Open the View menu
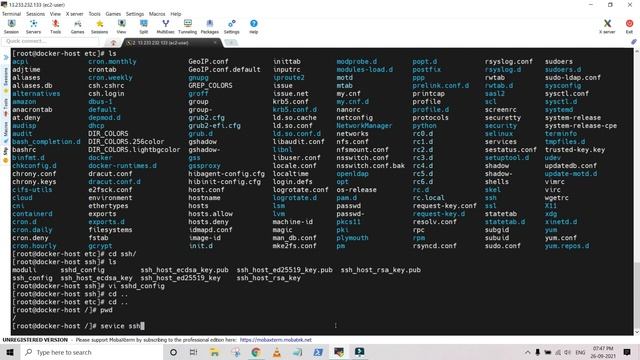The width and height of the screenshot is (640, 360). click(55, 14)
